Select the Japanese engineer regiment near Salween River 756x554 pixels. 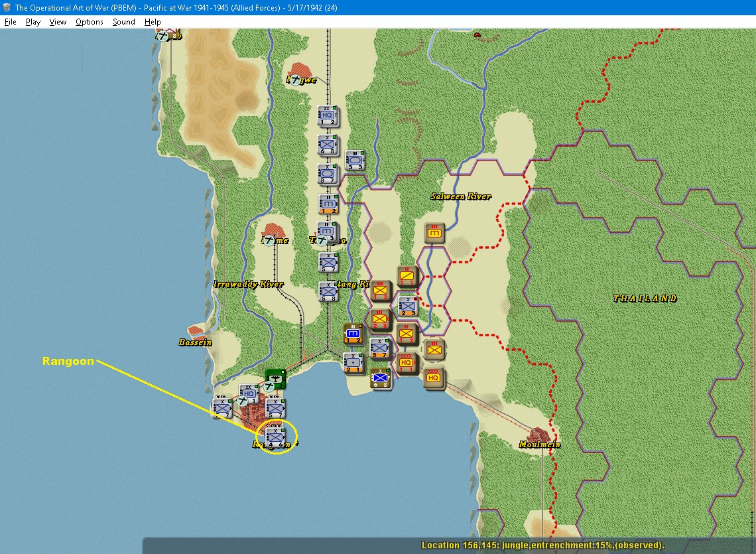click(434, 233)
